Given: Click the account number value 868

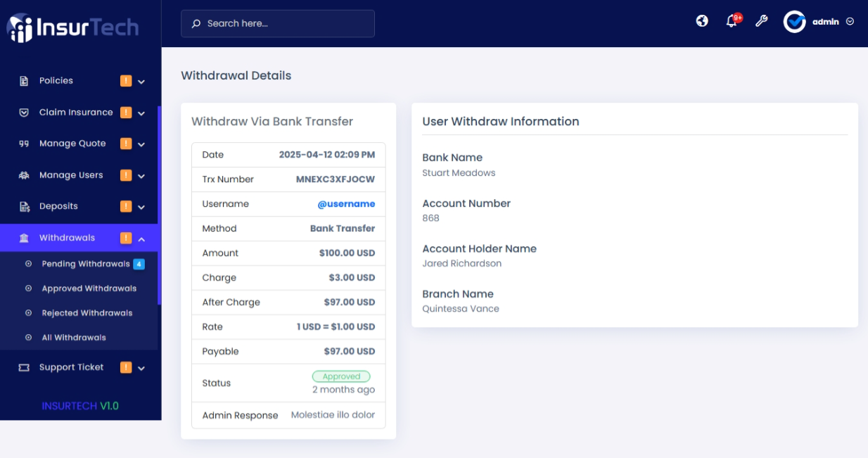Looking at the screenshot, I should (x=430, y=218).
